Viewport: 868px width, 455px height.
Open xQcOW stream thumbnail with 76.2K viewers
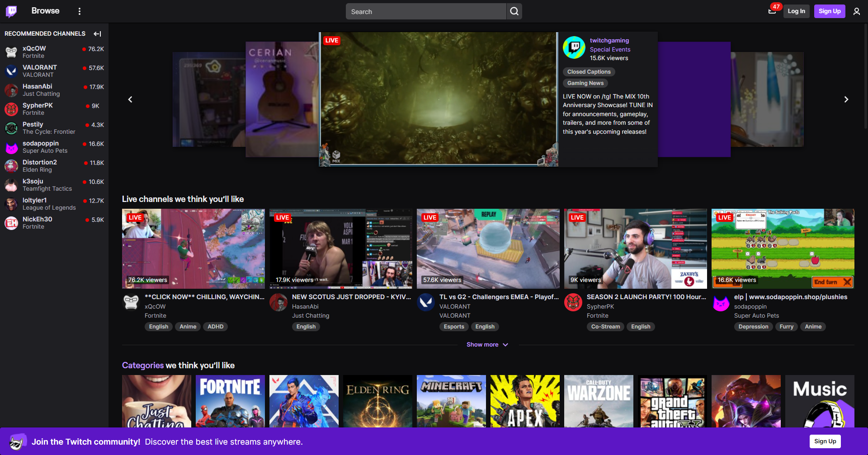pos(193,249)
